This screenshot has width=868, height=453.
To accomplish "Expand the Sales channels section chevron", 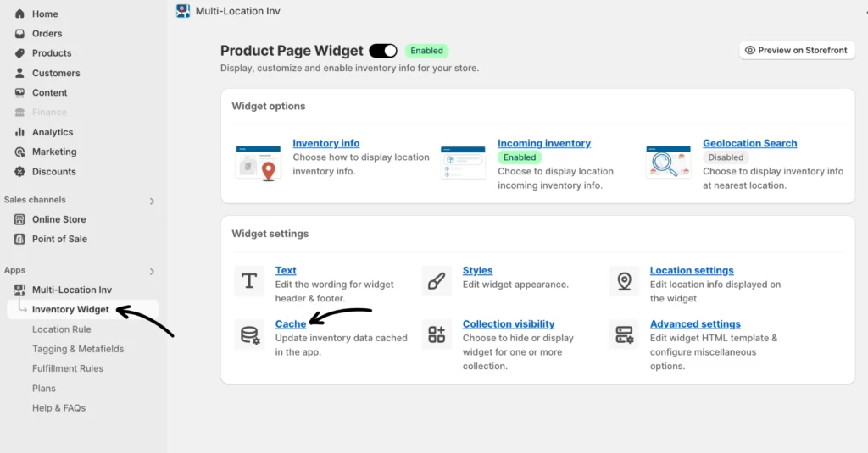I will click(153, 201).
